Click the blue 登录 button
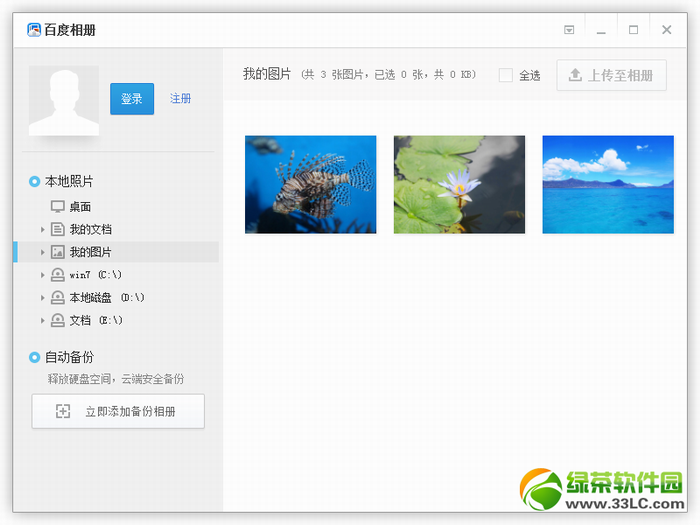Screen dimensions: 700x525 132,99
